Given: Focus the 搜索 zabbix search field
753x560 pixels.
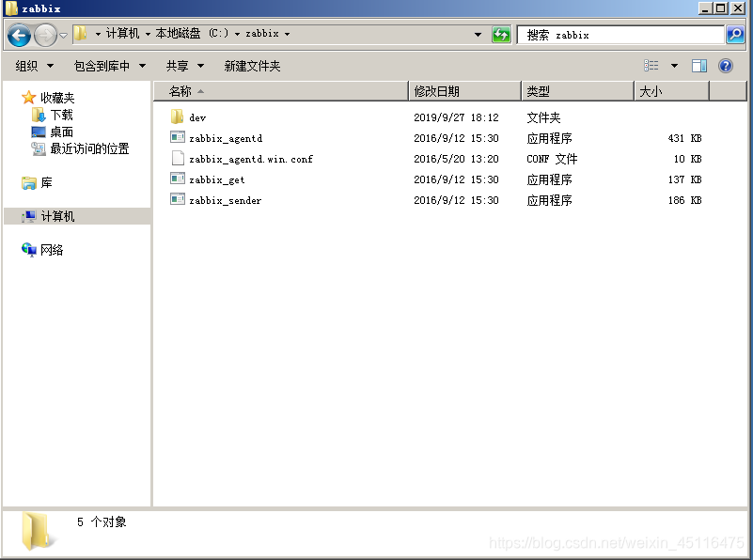Looking at the screenshot, I should click(620, 35).
